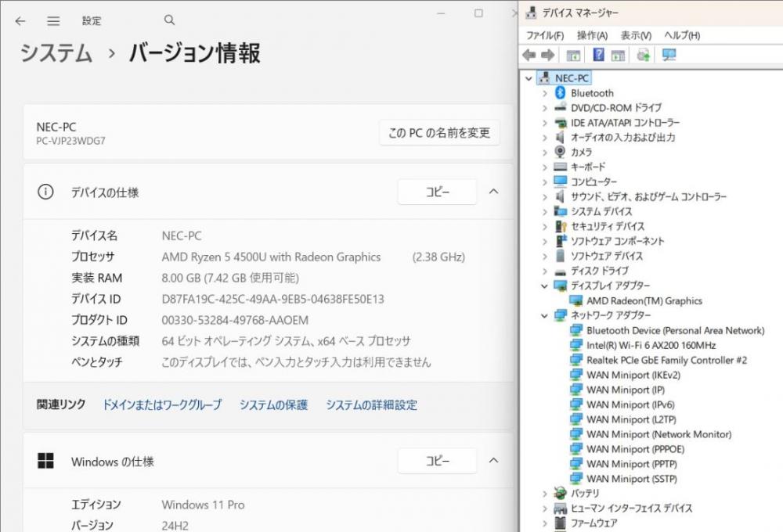This screenshot has width=783, height=532.
Task: Open the 操作(A) menu
Action: click(x=592, y=35)
